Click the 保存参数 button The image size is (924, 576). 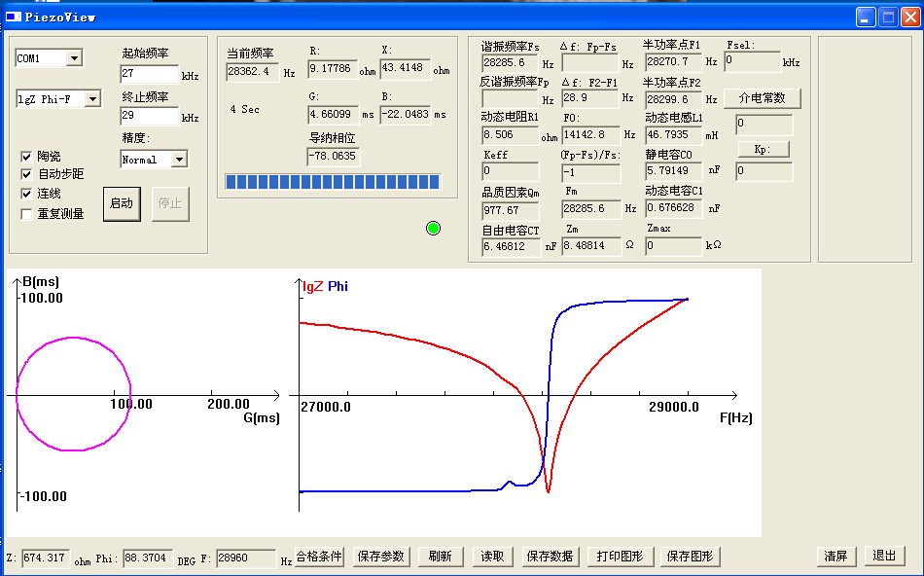(x=381, y=557)
